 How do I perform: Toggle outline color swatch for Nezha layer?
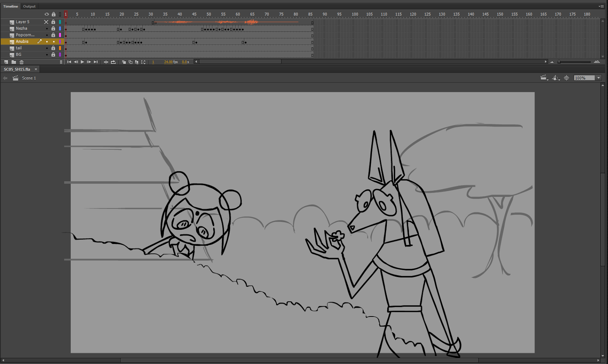pos(60,28)
